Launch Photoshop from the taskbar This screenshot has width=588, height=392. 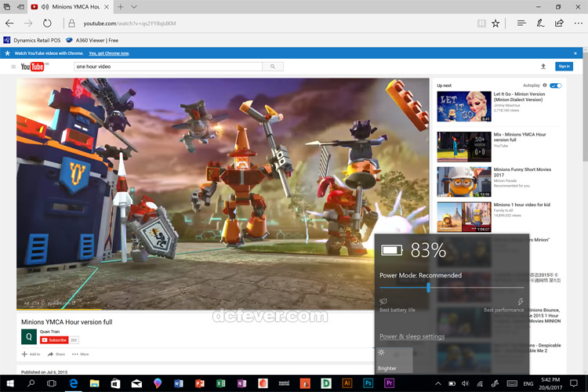pyautogui.click(x=368, y=383)
